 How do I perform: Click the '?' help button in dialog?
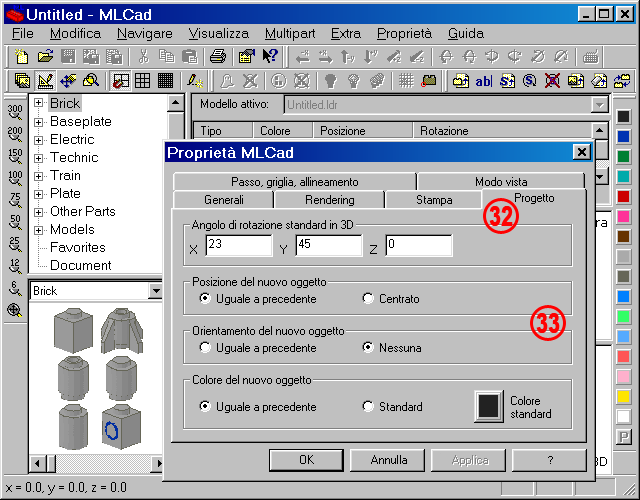click(x=550, y=460)
